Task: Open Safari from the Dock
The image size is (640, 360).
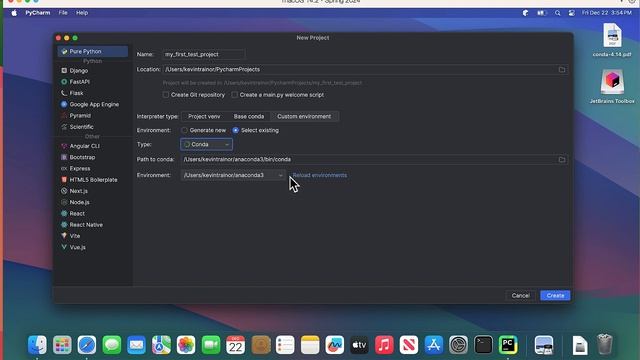Action: (87, 345)
